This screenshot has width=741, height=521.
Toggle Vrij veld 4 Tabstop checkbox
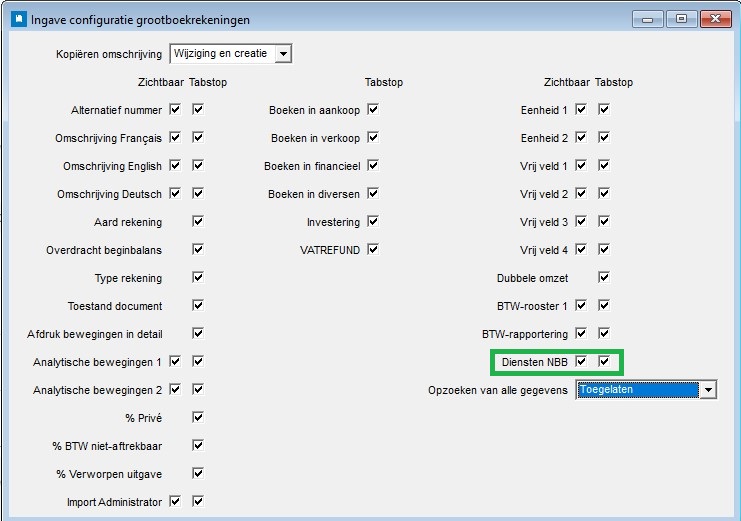click(x=604, y=249)
